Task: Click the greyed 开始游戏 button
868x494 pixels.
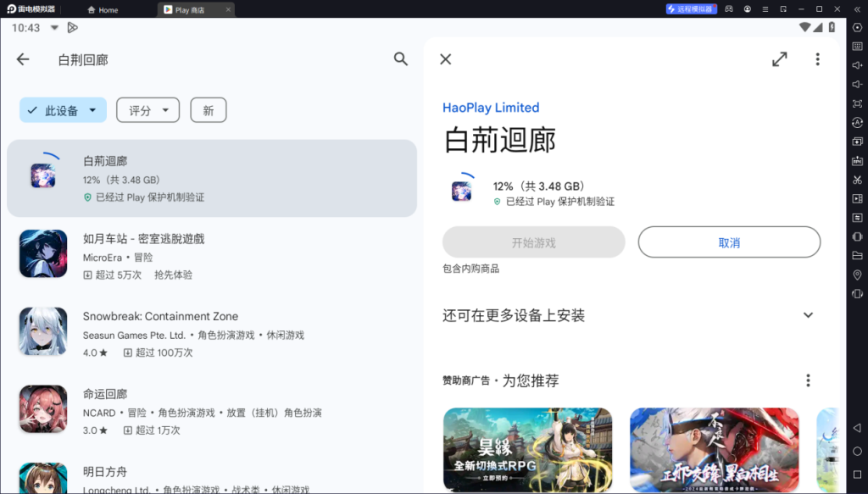Action: (534, 242)
